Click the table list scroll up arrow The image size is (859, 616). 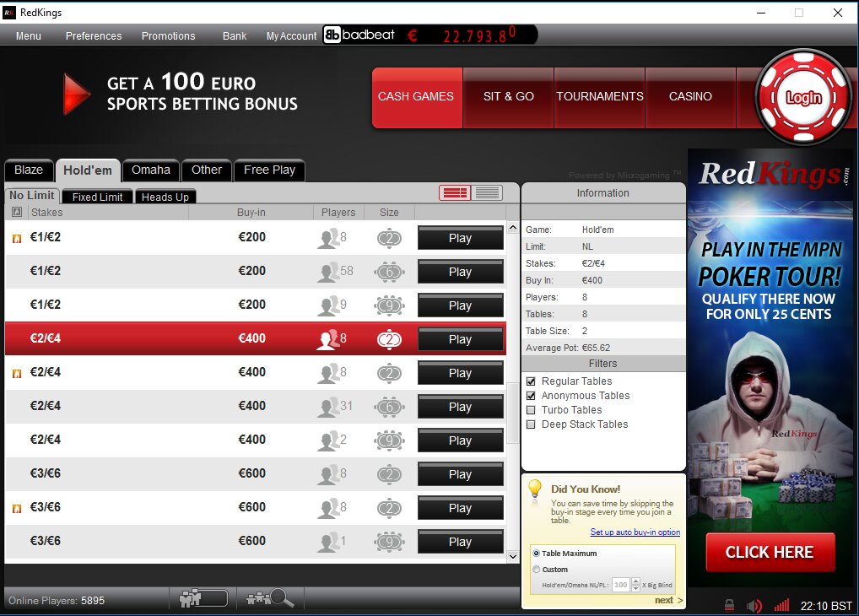513,227
